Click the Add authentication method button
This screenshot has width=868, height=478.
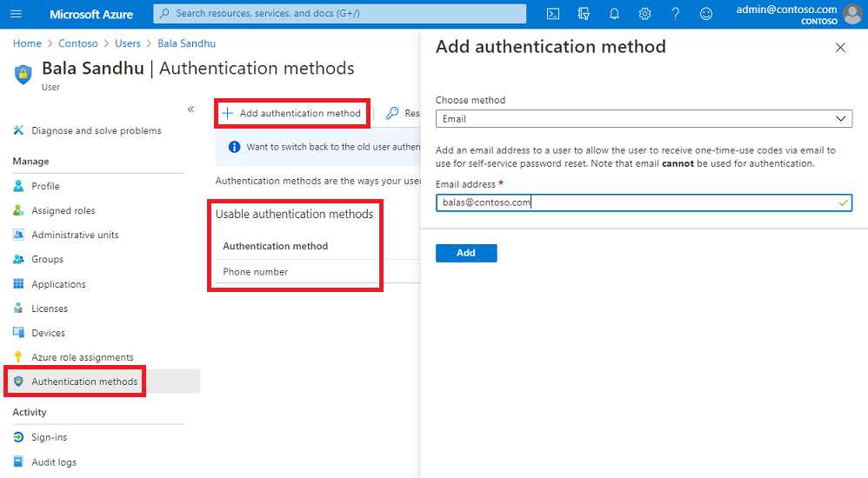pos(291,113)
